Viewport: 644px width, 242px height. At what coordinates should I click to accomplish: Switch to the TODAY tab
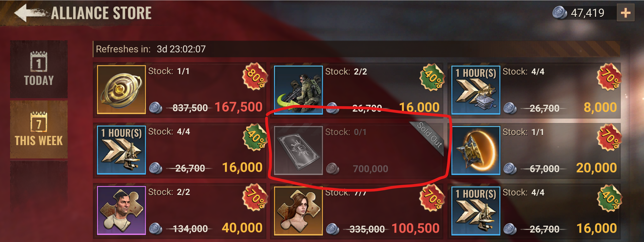point(39,69)
